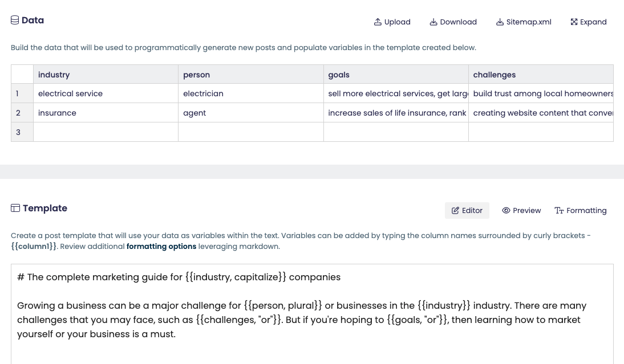Click the pencil icon on the Editor button

455,210
